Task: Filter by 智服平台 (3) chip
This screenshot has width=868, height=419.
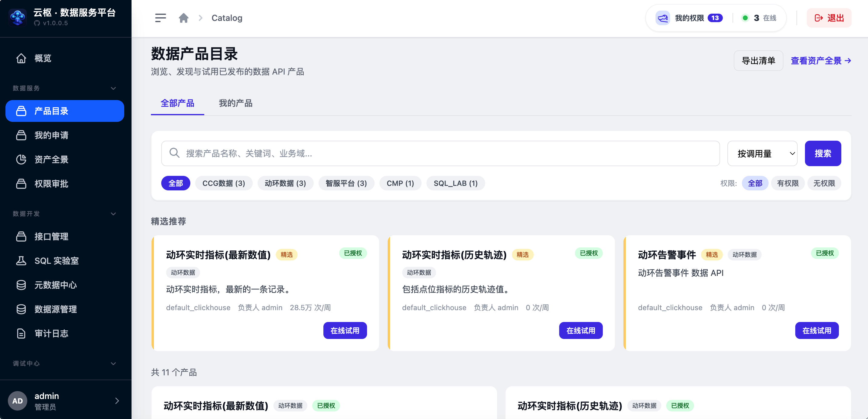Action: tap(346, 183)
